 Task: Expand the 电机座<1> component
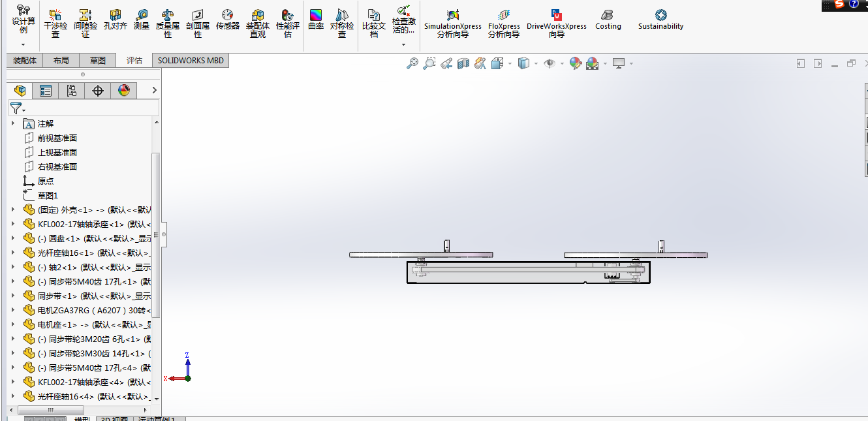pyautogui.click(x=12, y=324)
